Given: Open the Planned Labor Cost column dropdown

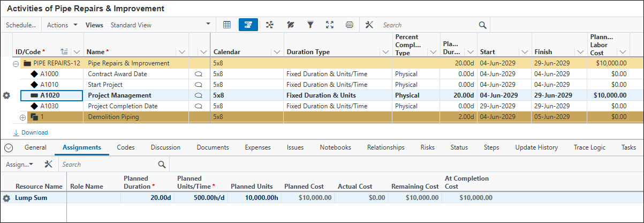Looking at the screenshot, I should click(623, 52).
